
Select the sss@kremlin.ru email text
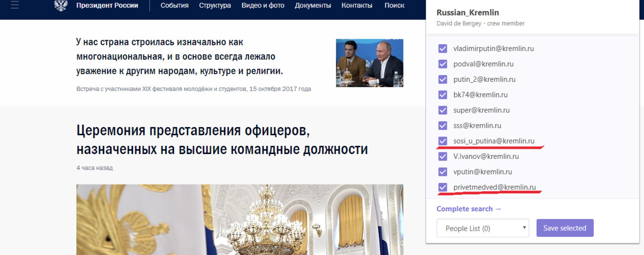coord(477,126)
